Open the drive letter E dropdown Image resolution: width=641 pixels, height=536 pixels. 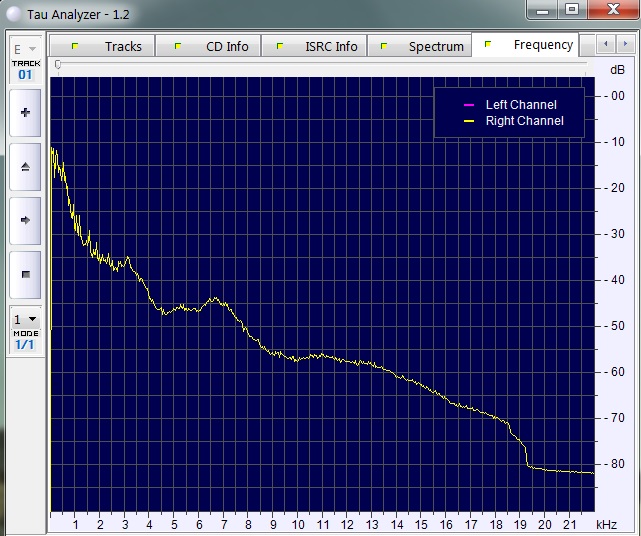tap(25, 49)
